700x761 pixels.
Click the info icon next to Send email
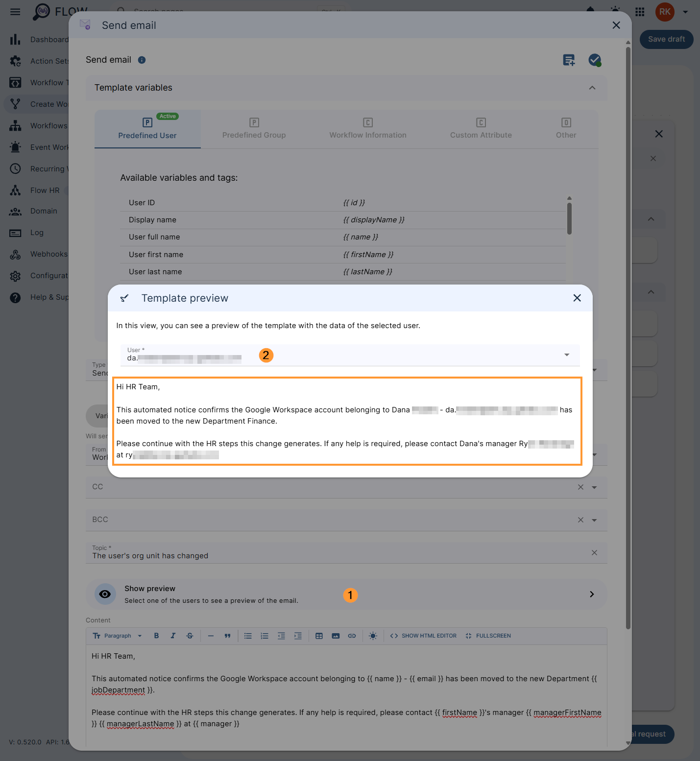coord(142,60)
